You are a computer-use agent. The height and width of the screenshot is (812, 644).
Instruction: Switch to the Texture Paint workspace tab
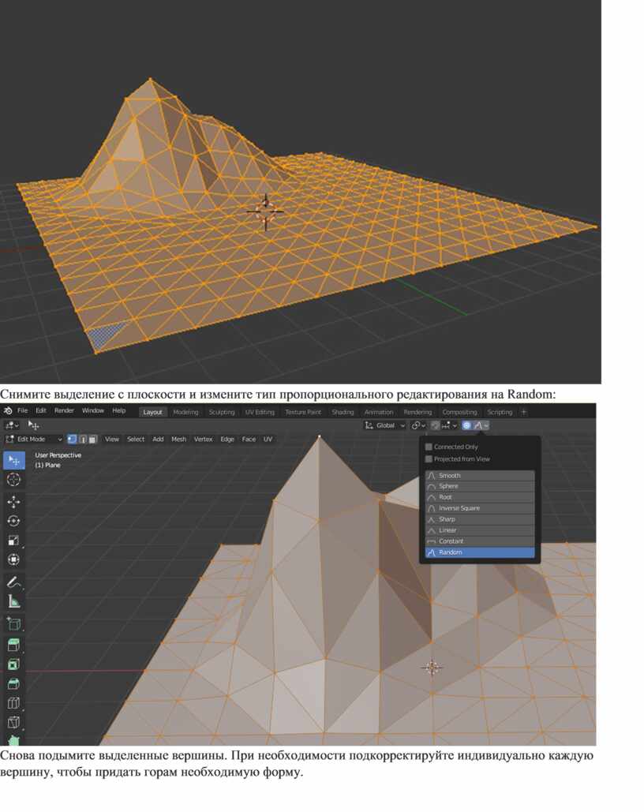coord(303,412)
